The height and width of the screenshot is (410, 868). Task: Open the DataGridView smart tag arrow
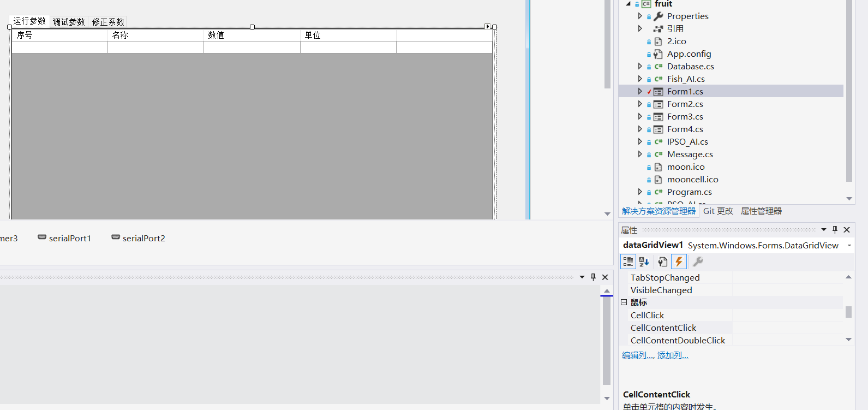click(487, 26)
